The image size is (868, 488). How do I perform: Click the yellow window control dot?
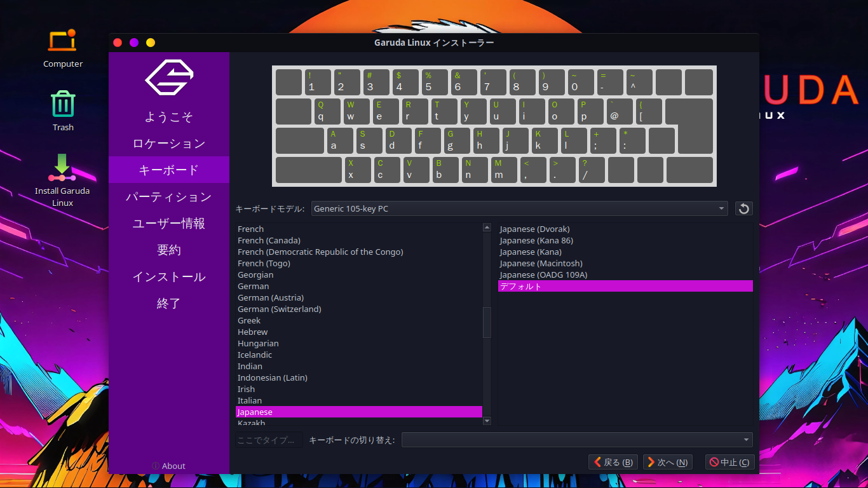[x=151, y=43]
